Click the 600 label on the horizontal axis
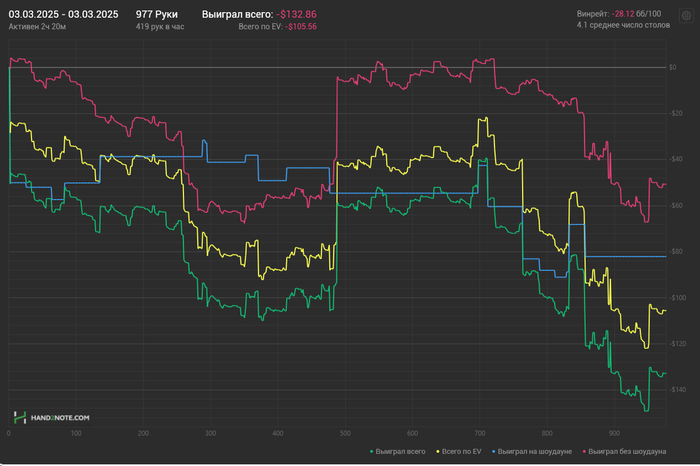Viewport: 700px width, 466px height. coord(412,433)
